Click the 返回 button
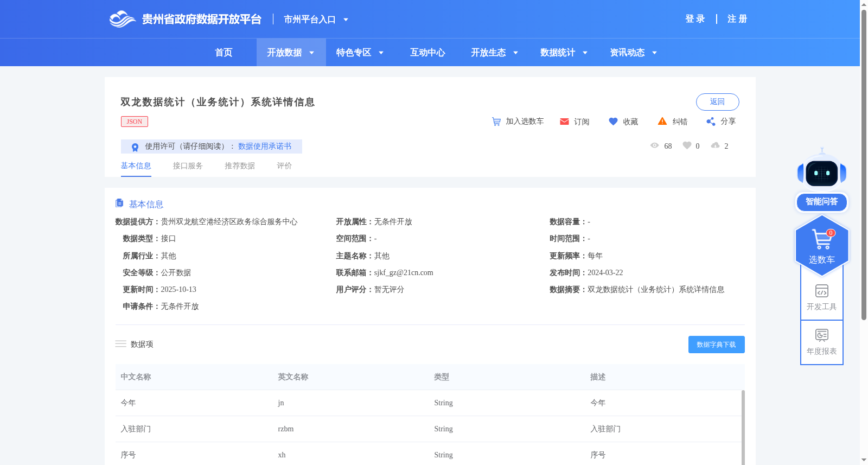The width and height of the screenshot is (868, 465). pos(717,102)
